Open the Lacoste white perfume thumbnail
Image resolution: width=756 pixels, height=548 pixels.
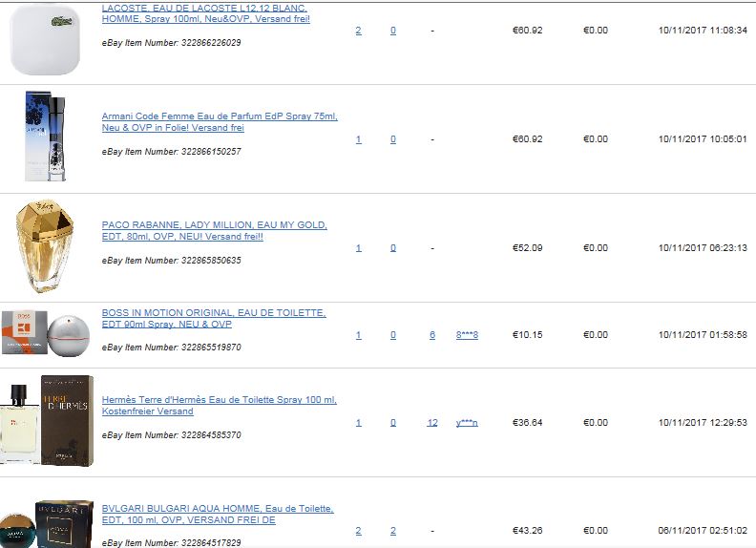44,40
